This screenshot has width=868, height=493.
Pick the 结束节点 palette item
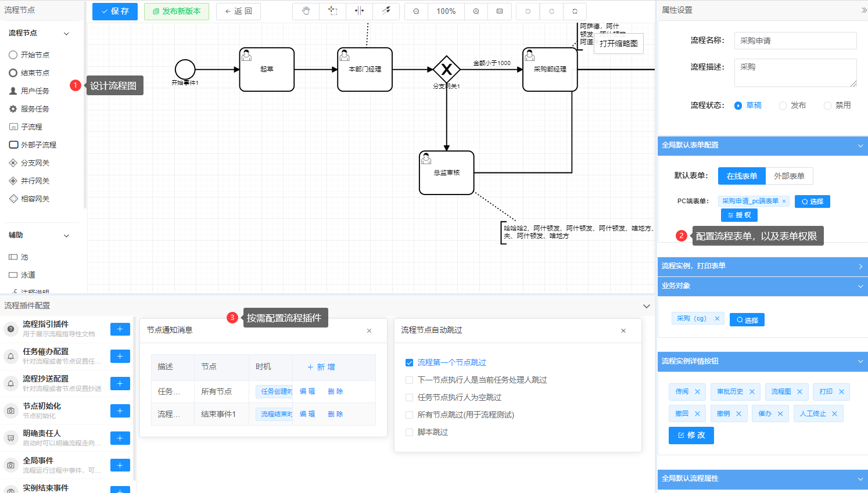point(29,73)
